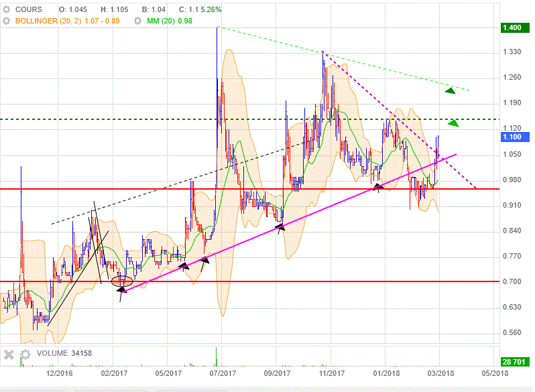The image size is (535, 392).
Task: Open the COURS settings gear
Action: (7, 9)
